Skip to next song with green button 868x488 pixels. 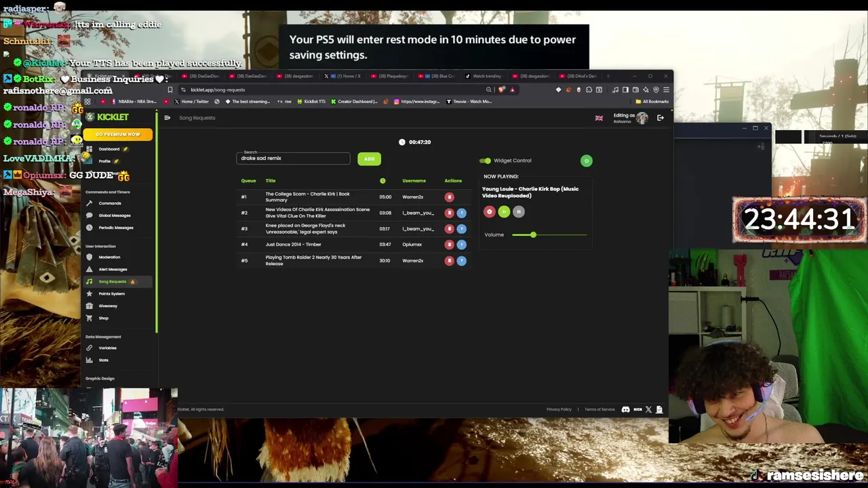(x=504, y=212)
